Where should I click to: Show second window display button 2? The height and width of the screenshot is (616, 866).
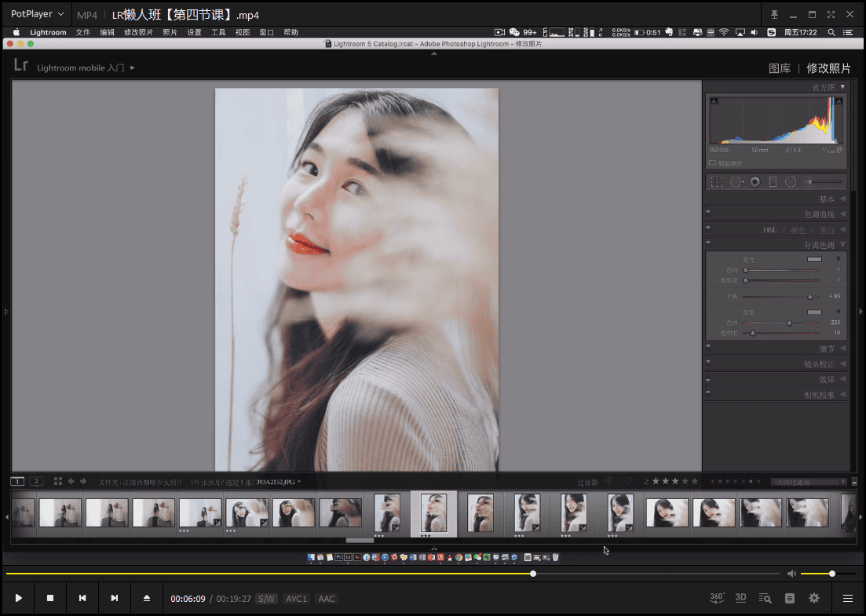(x=36, y=481)
